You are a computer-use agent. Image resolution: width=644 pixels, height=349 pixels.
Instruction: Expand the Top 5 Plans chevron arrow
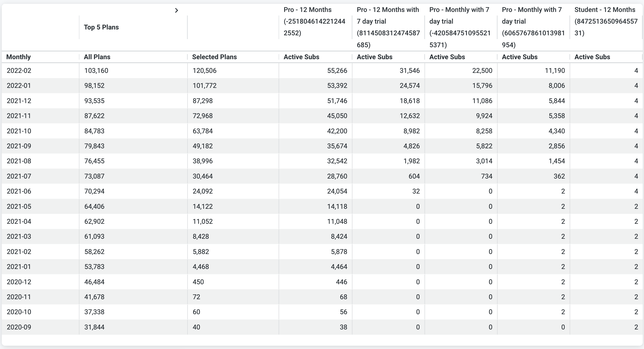(177, 10)
